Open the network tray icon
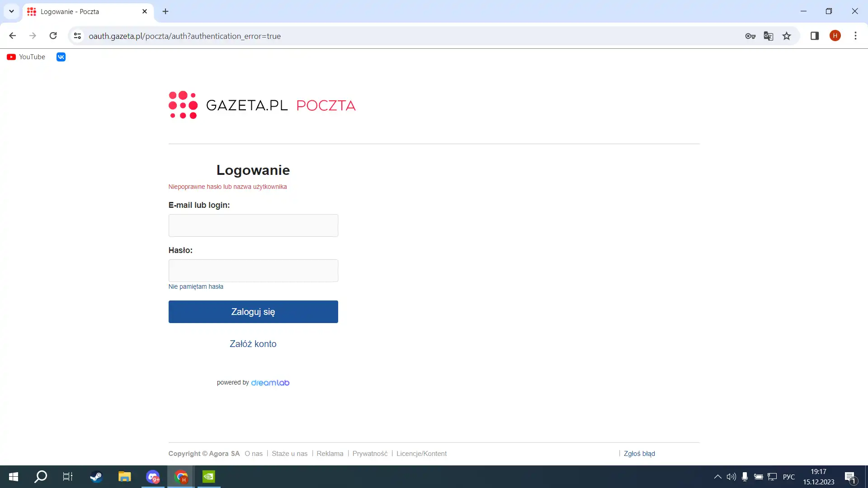This screenshot has height=488, width=868. click(772, 477)
